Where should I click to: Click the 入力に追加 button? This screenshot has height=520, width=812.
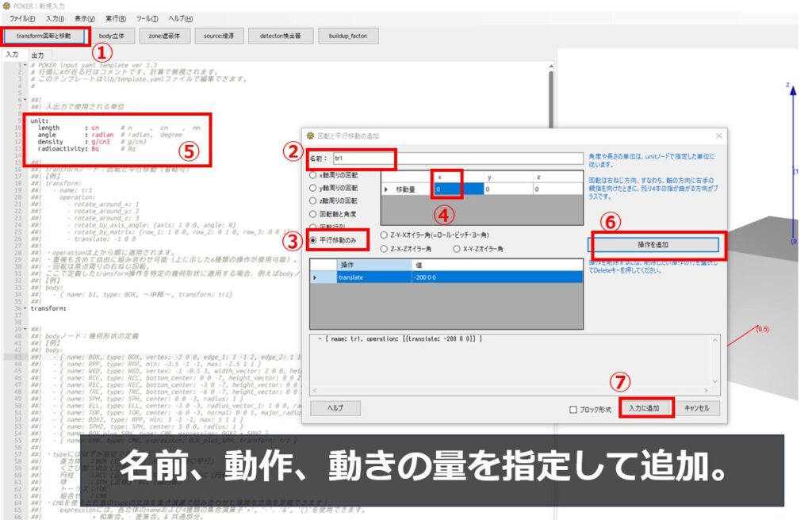pyautogui.click(x=644, y=408)
